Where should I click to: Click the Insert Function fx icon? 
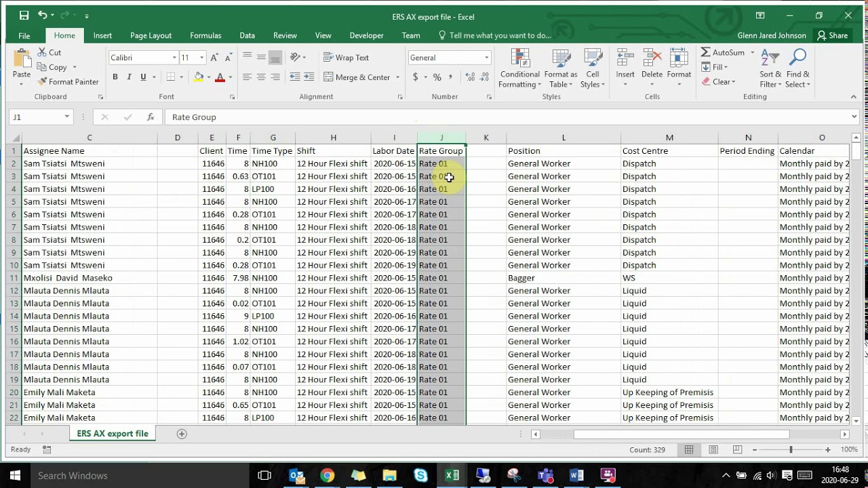coord(151,117)
